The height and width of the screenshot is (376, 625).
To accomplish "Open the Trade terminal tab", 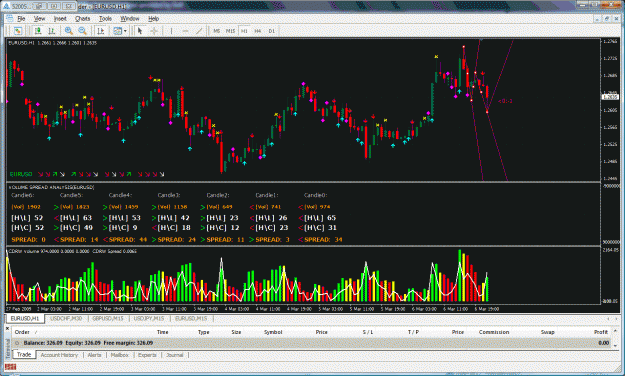I will click(24, 354).
